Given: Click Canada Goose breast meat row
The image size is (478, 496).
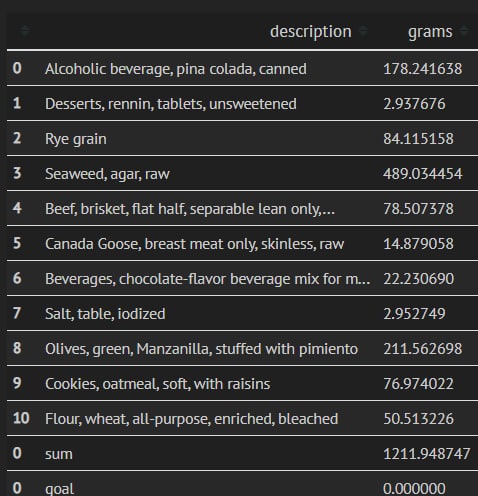Looking at the screenshot, I should (x=242, y=244).
